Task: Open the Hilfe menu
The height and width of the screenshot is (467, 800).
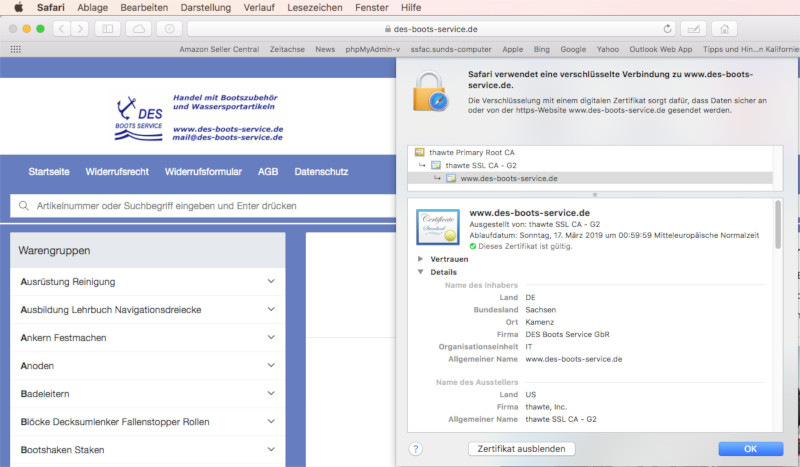Action: pyautogui.click(x=411, y=7)
